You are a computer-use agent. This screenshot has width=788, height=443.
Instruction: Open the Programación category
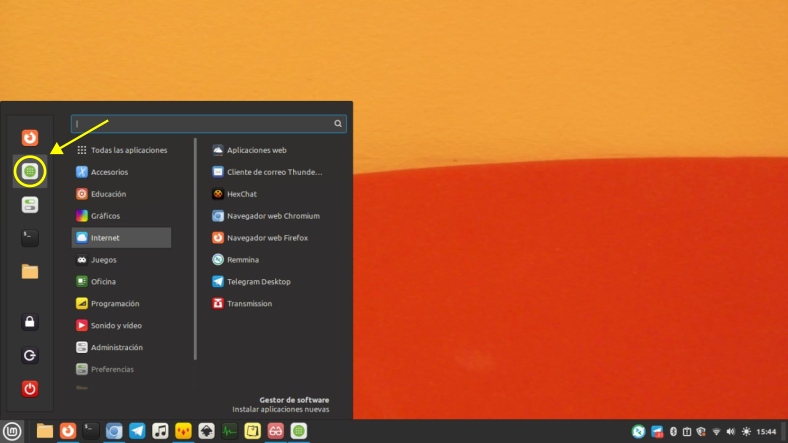(x=121, y=303)
